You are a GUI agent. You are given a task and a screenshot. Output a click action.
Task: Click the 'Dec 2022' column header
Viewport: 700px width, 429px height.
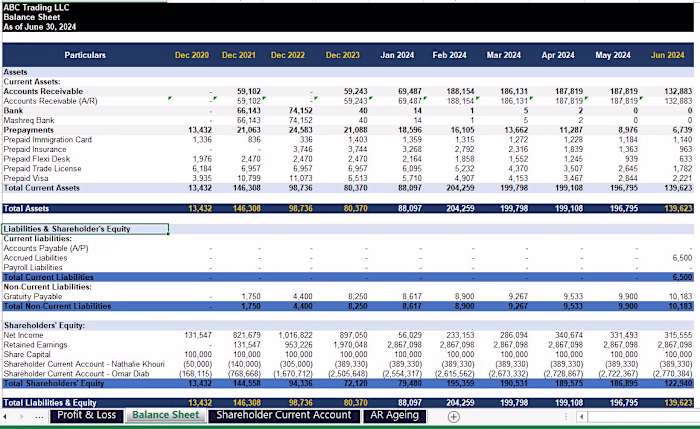point(288,55)
